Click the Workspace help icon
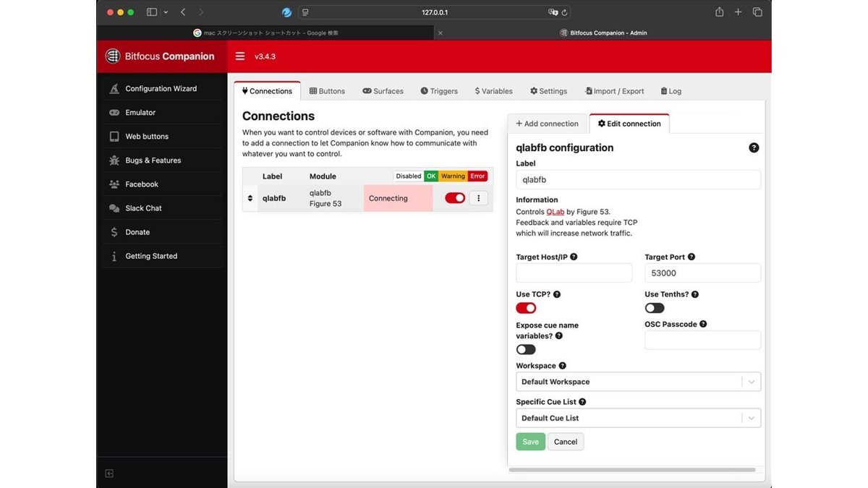 click(x=563, y=366)
